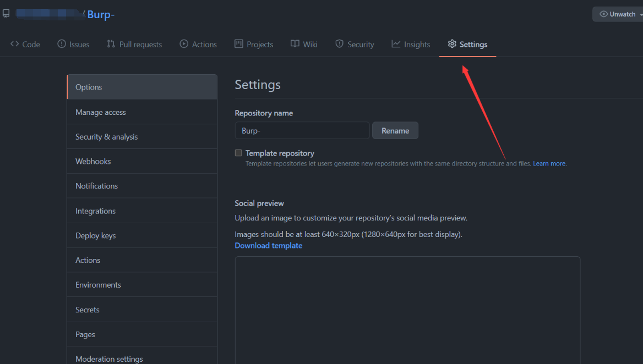Click the Download template link

(x=269, y=246)
